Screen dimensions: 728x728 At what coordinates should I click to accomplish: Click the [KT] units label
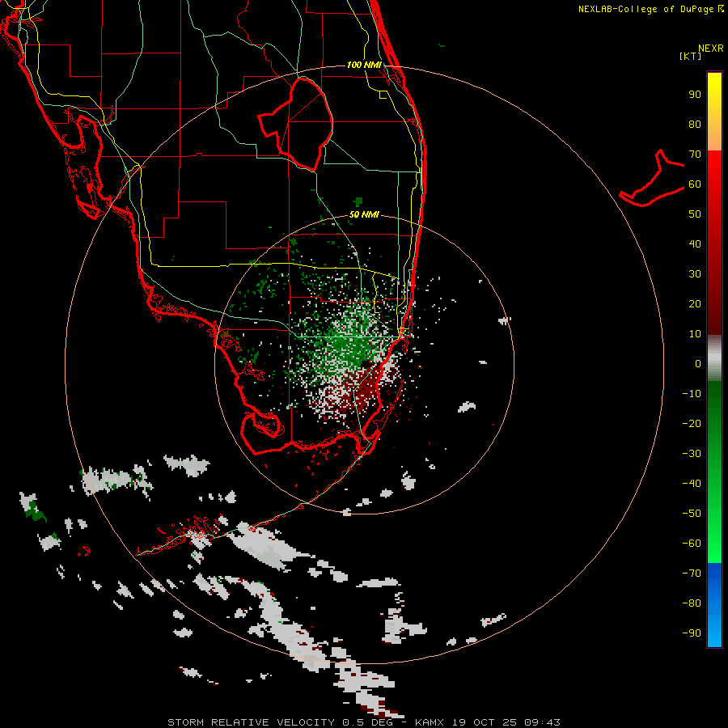pyautogui.click(x=691, y=56)
